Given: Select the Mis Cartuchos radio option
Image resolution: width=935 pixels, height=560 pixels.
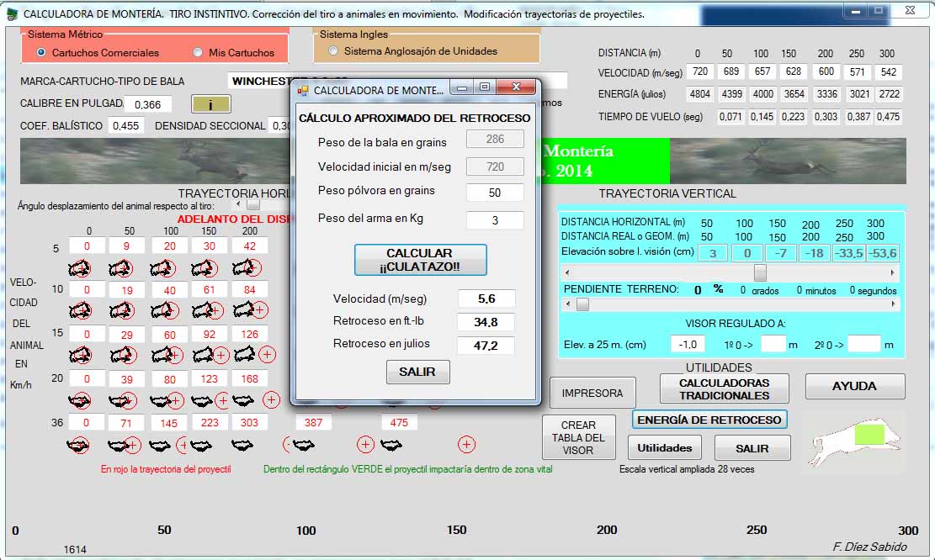Looking at the screenshot, I should (x=198, y=52).
